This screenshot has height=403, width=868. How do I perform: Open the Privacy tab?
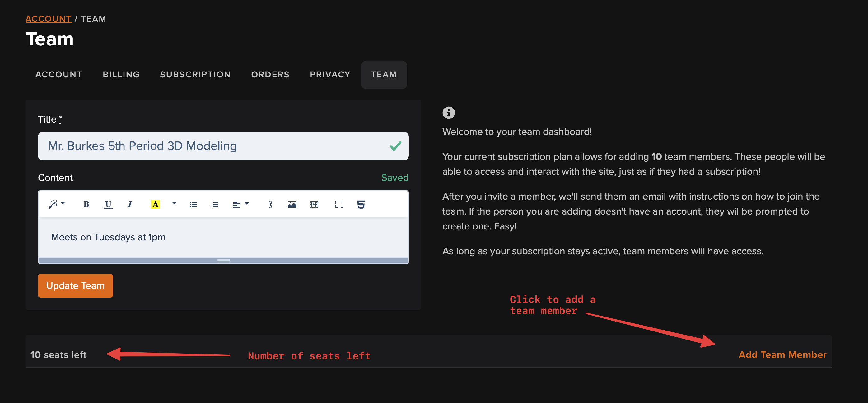[x=330, y=74]
